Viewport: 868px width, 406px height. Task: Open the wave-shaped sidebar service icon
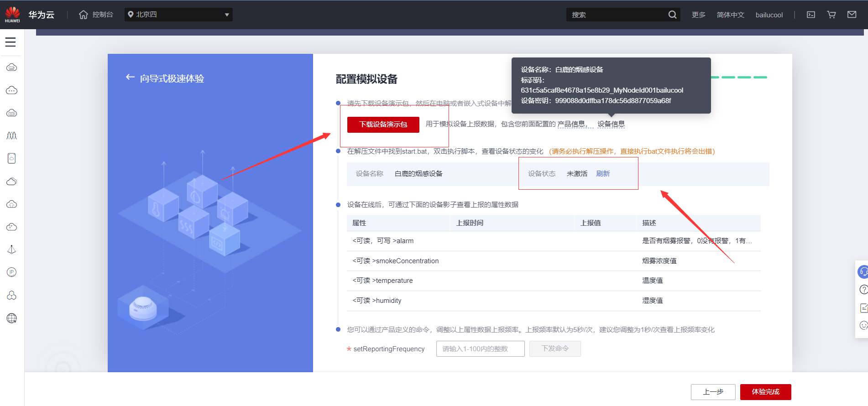pyautogui.click(x=12, y=135)
